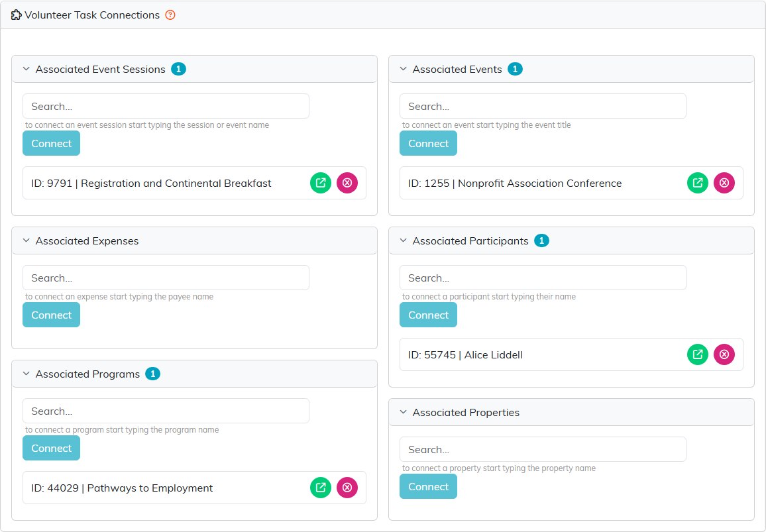This screenshot has height=532, width=766.
Task: Open the Registration and Continental Breakfast session link
Action: click(321, 184)
